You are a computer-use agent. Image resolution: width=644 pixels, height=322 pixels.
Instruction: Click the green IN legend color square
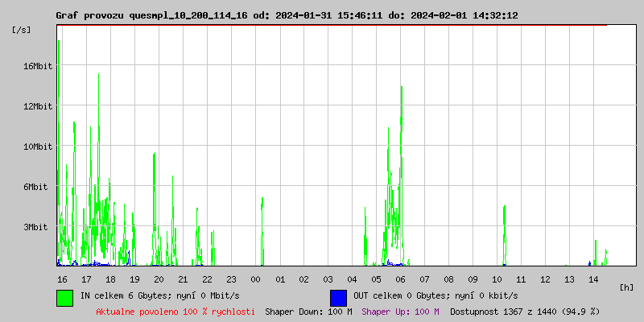coord(64,297)
